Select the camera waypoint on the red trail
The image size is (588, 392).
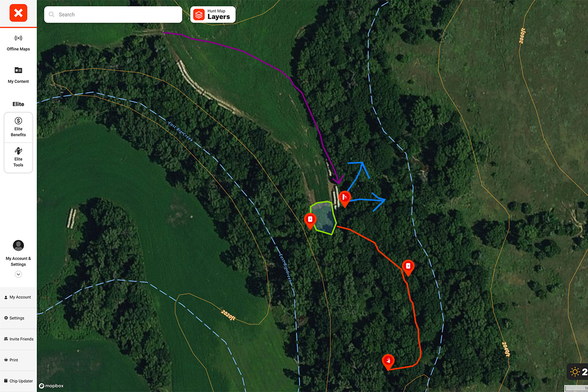click(x=408, y=268)
